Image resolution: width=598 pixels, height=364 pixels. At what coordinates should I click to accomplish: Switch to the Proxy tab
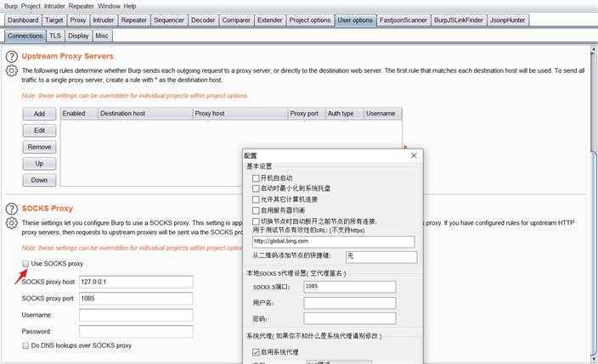(78, 20)
